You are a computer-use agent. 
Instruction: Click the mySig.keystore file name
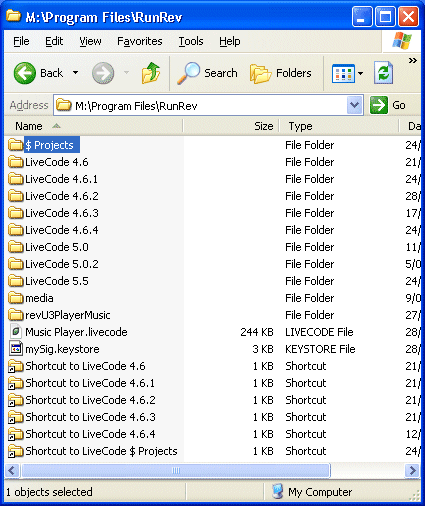62,349
